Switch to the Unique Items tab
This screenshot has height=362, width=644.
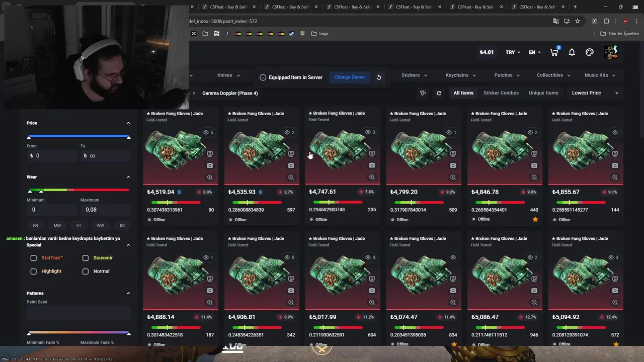coord(543,93)
